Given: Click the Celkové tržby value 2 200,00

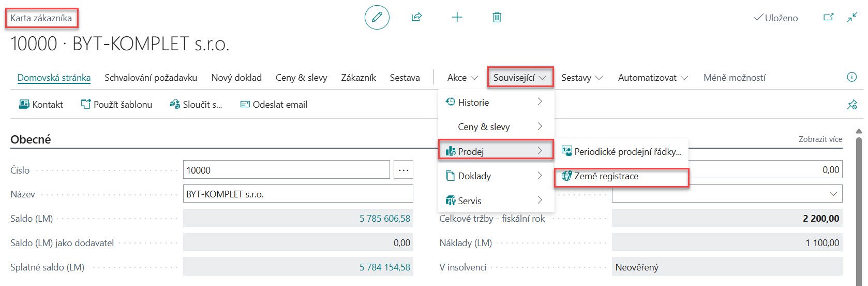Looking at the screenshot, I should click(x=821, y=219).
